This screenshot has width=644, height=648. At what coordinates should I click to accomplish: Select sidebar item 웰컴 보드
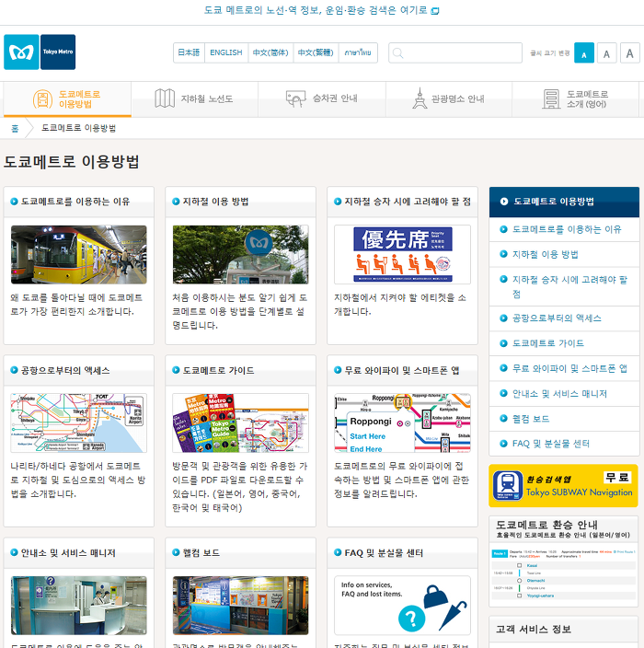[564, 419]
